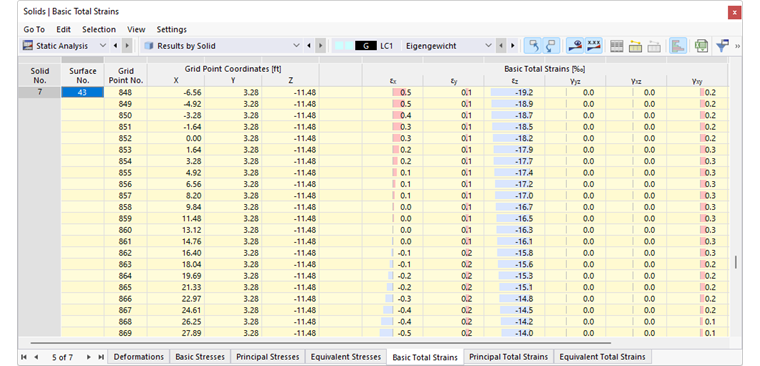Click the yellow table row highlight icon
Viewport: 760px width, 366px height.
click(x=635, y=46)
